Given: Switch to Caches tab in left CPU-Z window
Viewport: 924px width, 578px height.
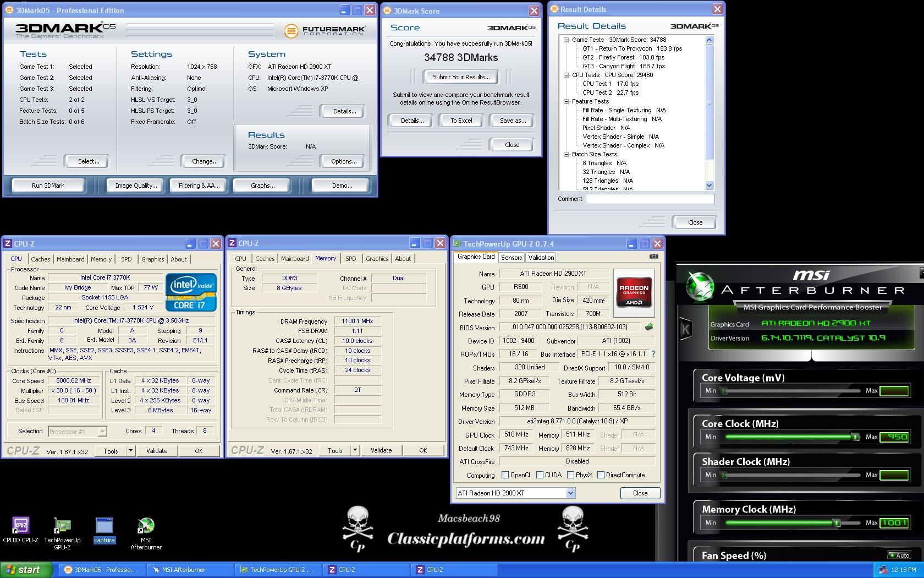Looking at the screenshot, I should point(40,259).
